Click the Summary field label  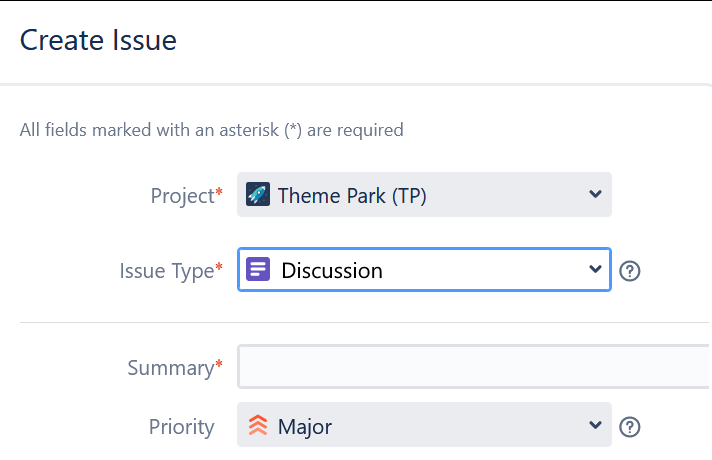pos(171,368)
